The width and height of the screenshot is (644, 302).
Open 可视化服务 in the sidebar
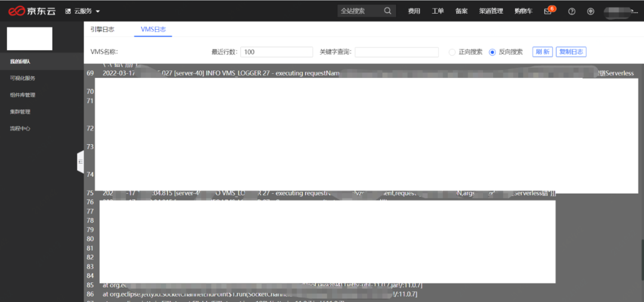pos(23,78)
